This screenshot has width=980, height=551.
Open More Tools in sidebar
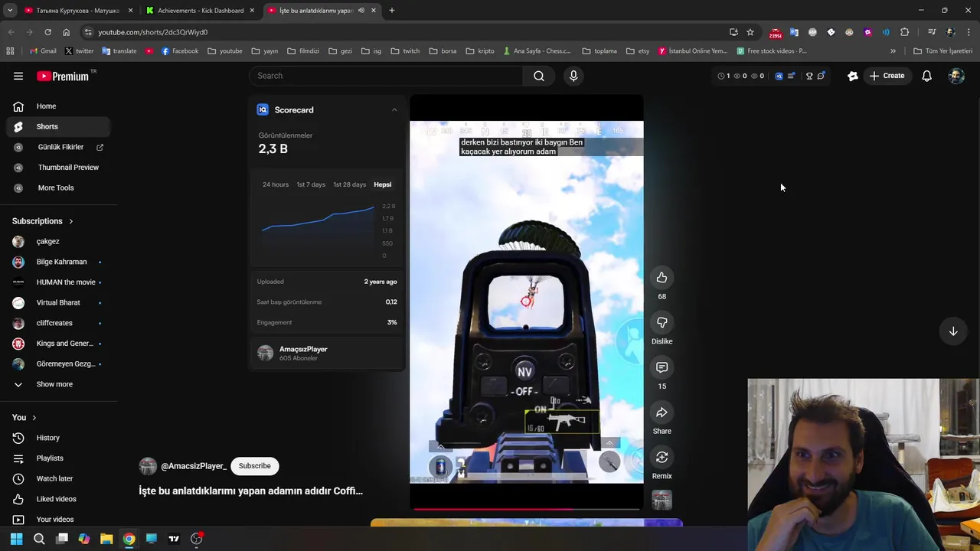coord(58,187)
